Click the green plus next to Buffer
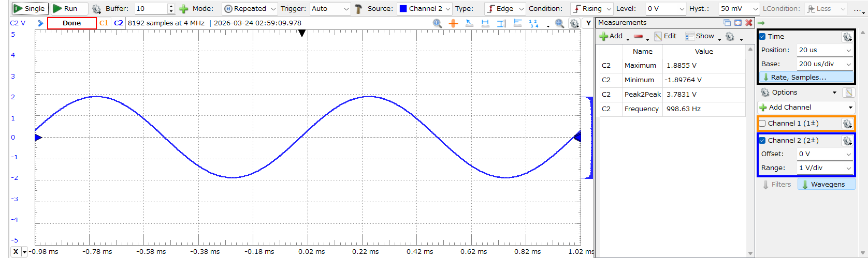868x258 pixels. point(183,9)
